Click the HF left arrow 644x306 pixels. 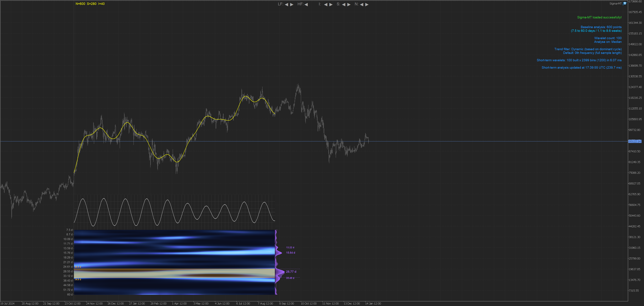click(x=306, y=5)
